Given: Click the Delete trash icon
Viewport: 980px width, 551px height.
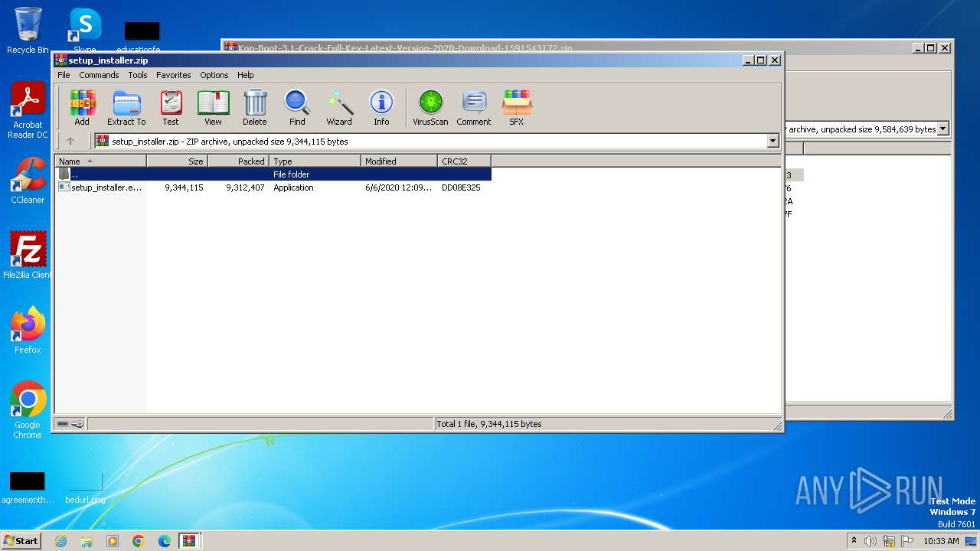Looking at the screenshot, I should pos(255,107).
